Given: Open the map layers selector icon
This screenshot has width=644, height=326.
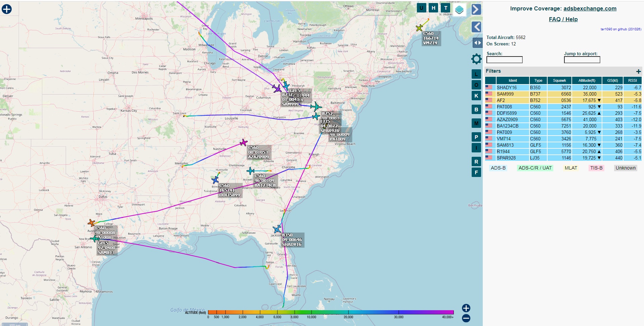Looking at the screenshot, I should (459, 10).
